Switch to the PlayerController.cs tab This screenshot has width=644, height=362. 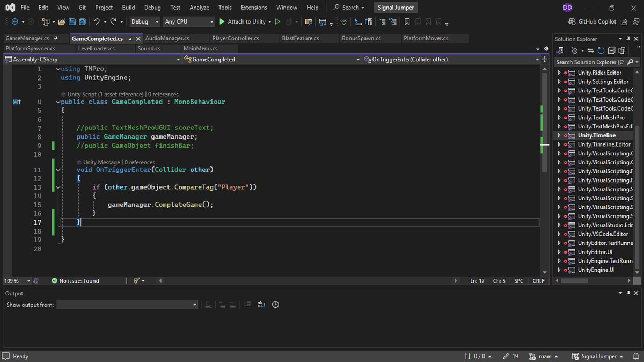pyautogui.click(x=236, y=38)
